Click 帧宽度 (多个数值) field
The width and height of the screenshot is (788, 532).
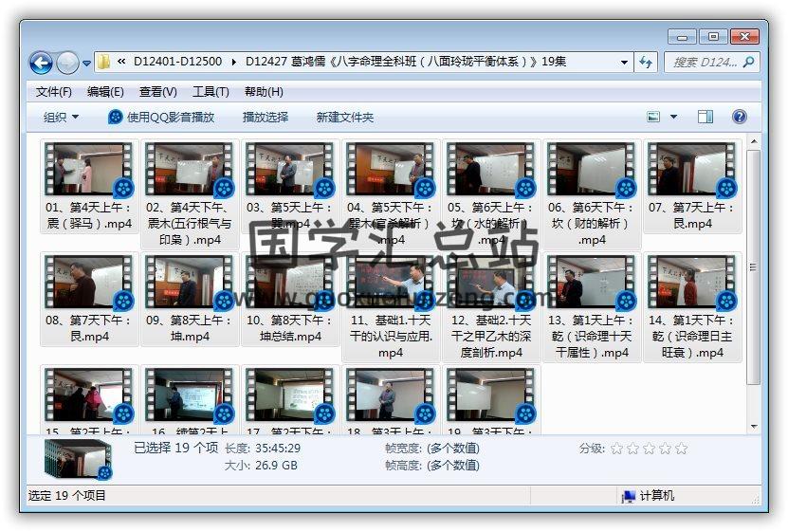click(x=453, y=449)
